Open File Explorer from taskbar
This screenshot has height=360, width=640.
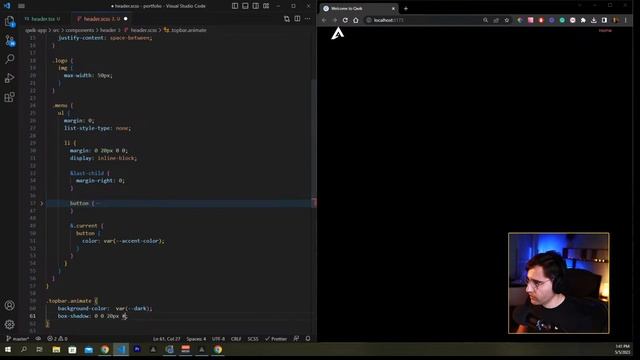coord(56,349)
